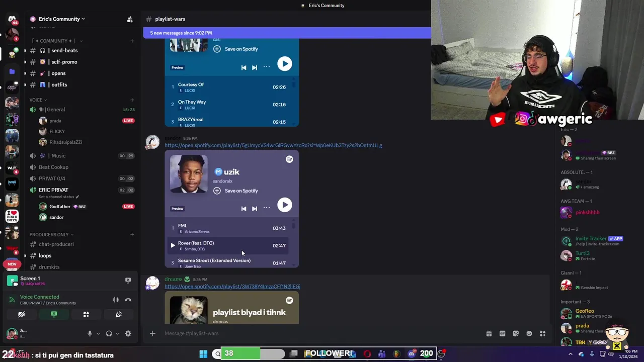
Task: Open headphone output options chevron
Action: coord(117,333)
